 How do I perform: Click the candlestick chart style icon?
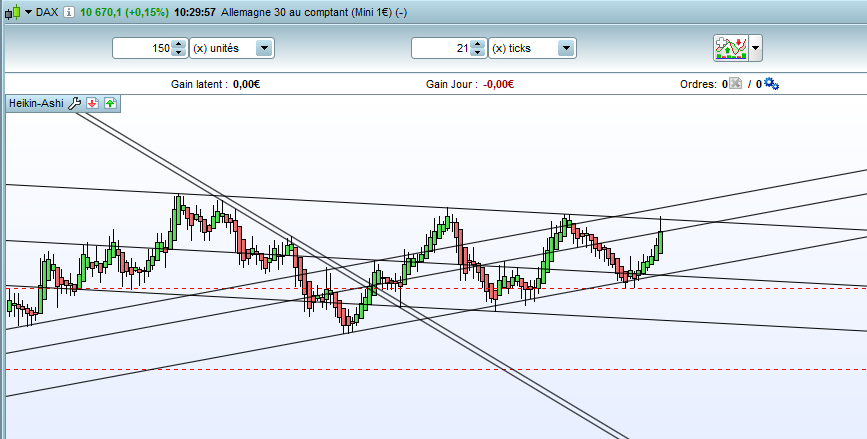pos(12,12)
